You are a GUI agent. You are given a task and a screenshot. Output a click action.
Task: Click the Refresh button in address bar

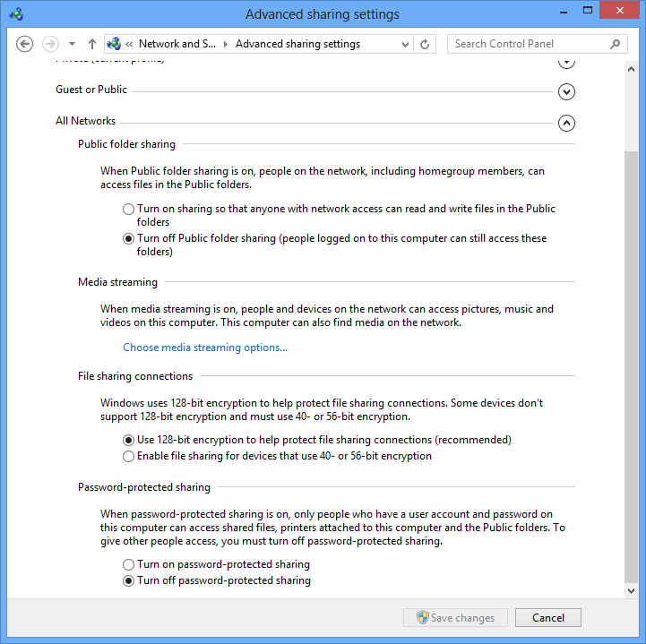[x=426, y=44]
